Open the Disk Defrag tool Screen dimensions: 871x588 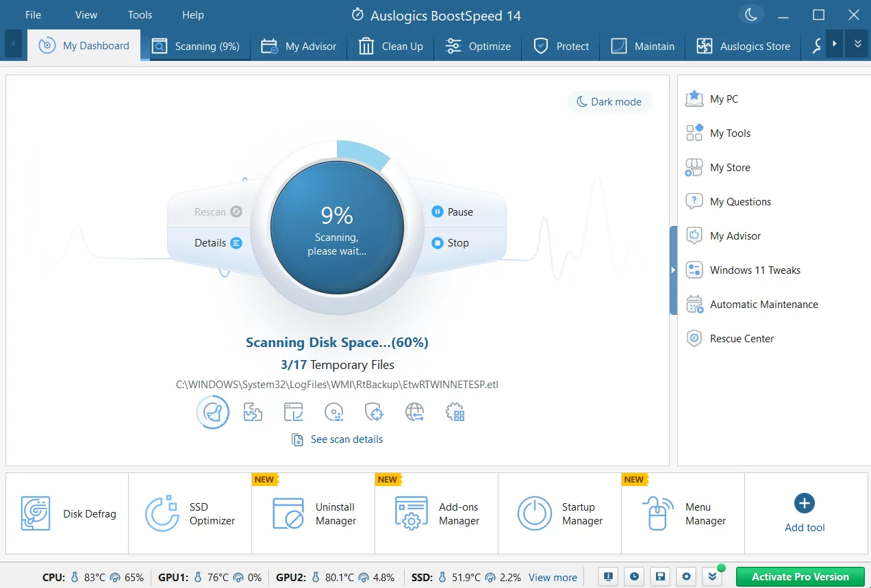(67, 514)
